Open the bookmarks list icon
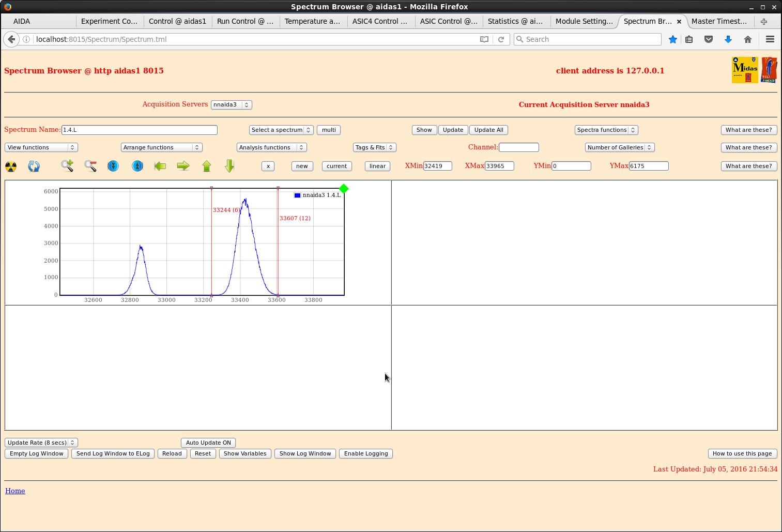The width and height of the screenshot is (782, 532). tap(689, 39)
